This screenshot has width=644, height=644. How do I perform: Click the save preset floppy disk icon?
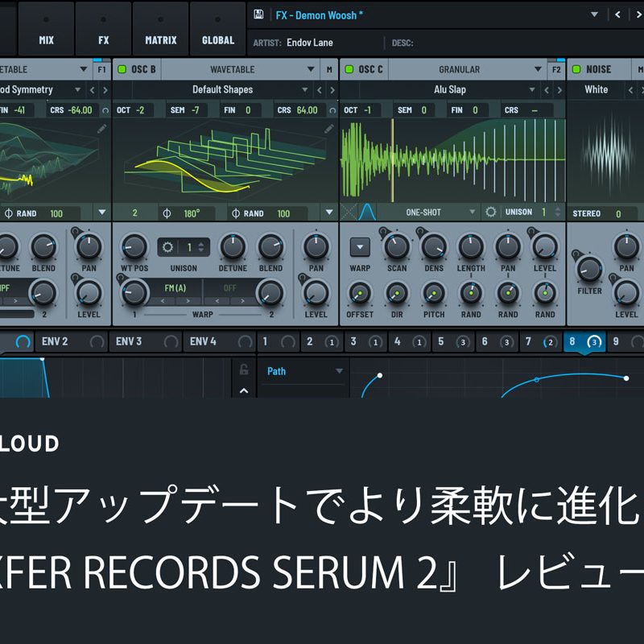pyautogui.click(x=258, y=14)
